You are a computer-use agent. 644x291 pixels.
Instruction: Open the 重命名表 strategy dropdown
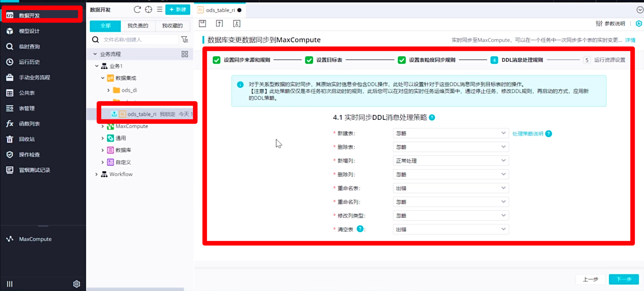pyautogui.click(x=451, y=188)
